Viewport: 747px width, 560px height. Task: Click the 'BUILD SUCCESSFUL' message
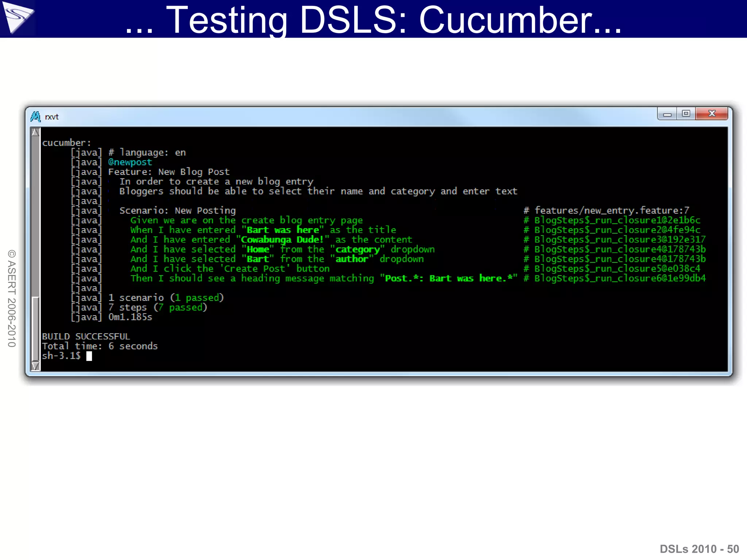click(x=86, y=337)
